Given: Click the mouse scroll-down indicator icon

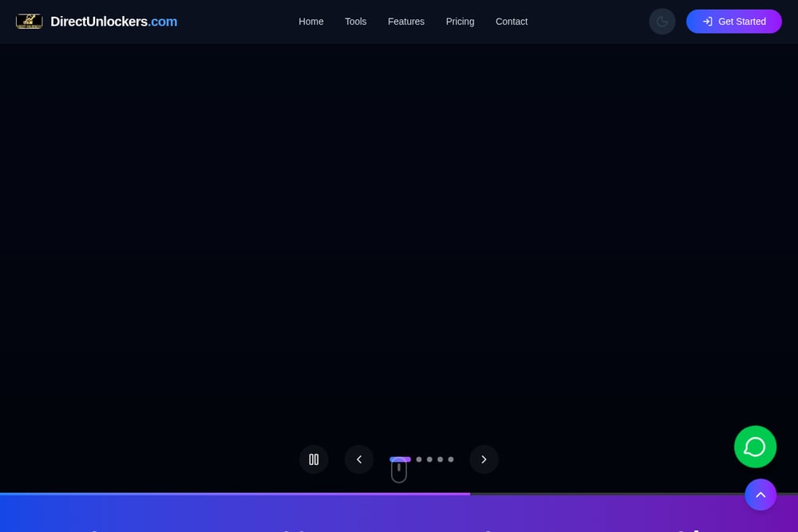Looking at the screenshot, I should [399, 471].
